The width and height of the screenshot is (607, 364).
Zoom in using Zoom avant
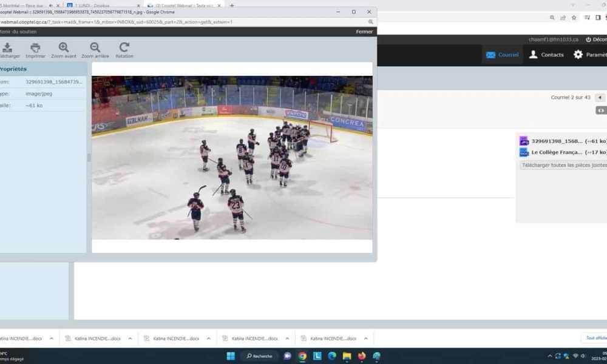pyautogui.click(x=64, y=50)
